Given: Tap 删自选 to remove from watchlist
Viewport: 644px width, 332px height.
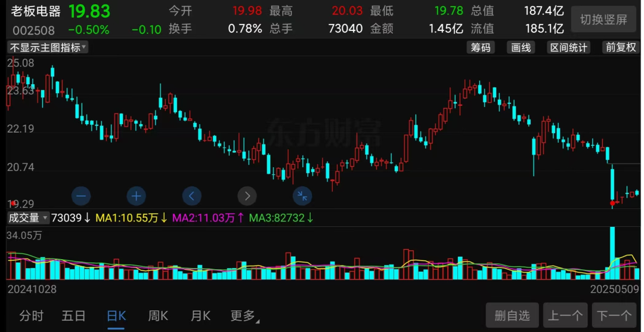Looking at the screenshot, I should 512,315.
